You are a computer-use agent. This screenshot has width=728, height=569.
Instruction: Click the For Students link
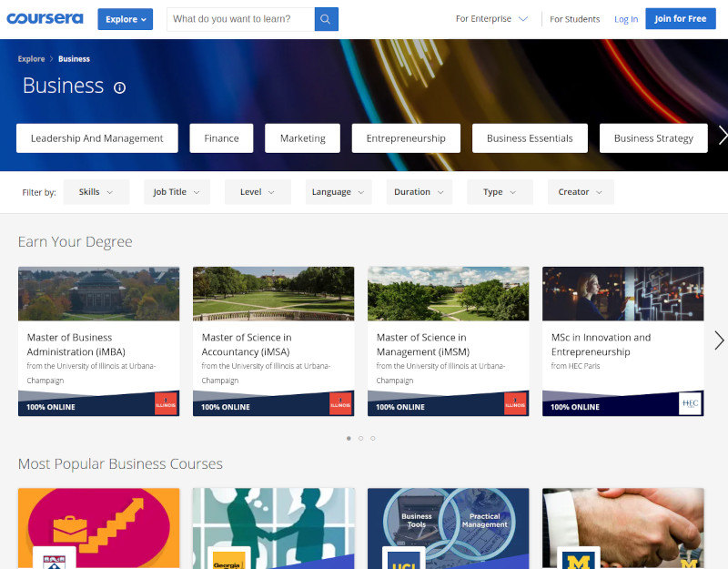point(574,18)
